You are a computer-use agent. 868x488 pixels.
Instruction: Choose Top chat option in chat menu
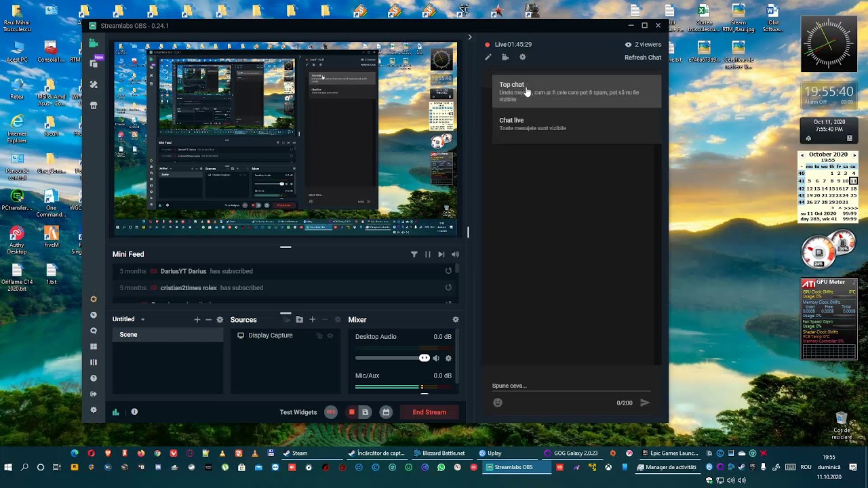coord(576,91)
